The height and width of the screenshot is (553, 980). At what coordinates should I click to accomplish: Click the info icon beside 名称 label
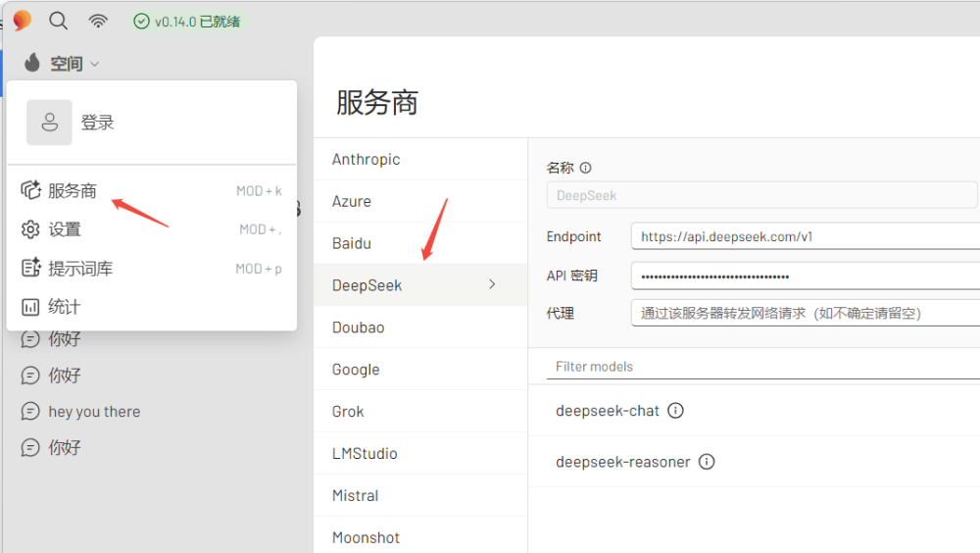(x=586, y=168)
